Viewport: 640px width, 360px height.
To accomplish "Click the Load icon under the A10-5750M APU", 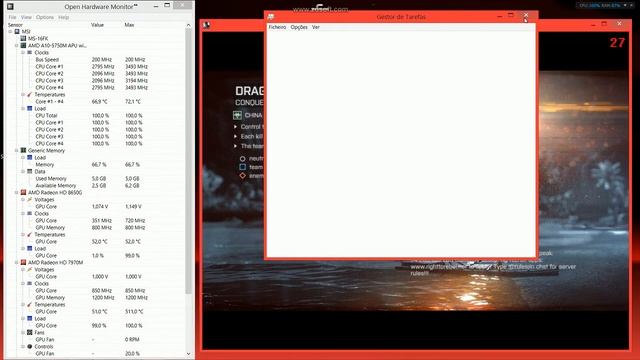I will 29,109.
